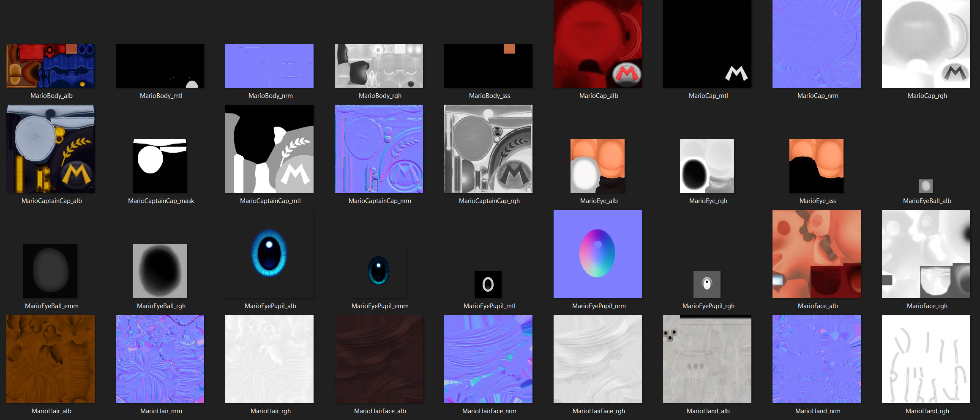Click the MarioEye_rgh thumbnail
The height and width of the screenshot is (420, 980).
707,166
